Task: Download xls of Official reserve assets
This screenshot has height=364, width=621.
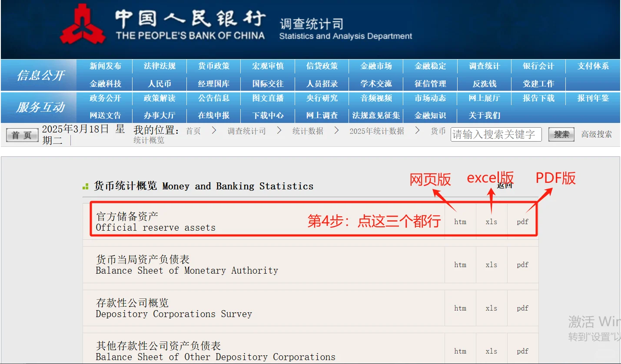Action: click(x=491, y=222)
